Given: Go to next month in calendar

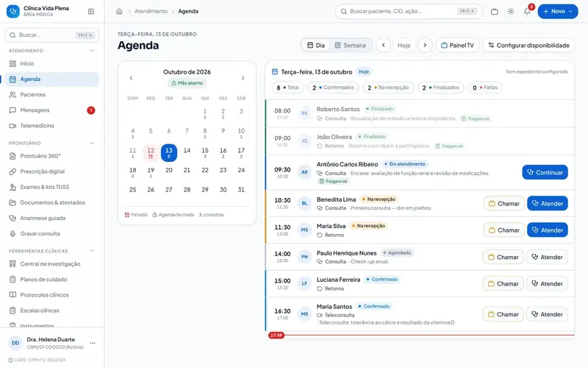Looking at the screenshot, I should tap(243, 78).
